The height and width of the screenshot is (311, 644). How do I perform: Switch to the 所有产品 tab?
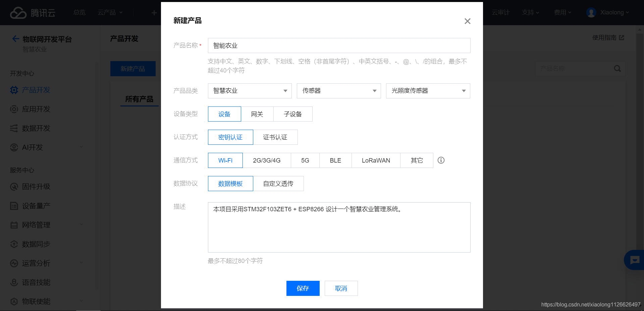coord(139,99)
